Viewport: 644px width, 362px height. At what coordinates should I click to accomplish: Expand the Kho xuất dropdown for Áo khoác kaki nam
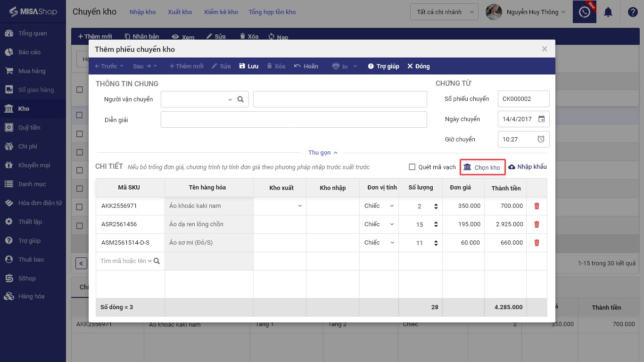click(299, 206)
